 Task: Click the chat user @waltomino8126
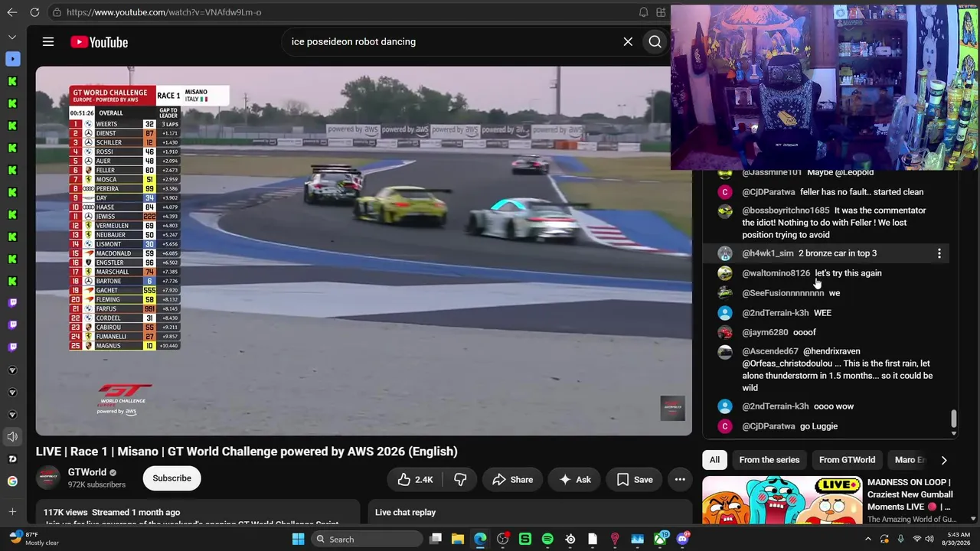tap(776, 273)
